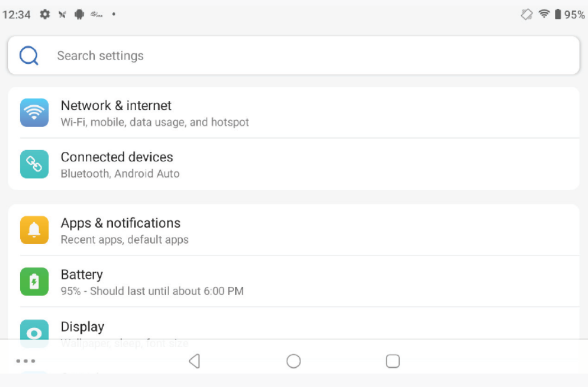Tap the Connected devices link icon
Image resolution: width=588 pixels, height=387 pixels.
(x=34, y=164)
